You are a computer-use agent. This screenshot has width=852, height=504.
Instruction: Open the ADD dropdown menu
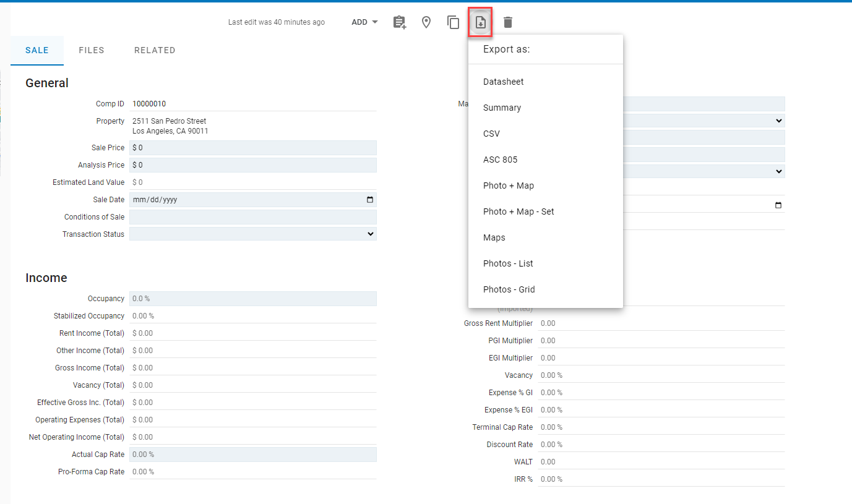point(364,22)
